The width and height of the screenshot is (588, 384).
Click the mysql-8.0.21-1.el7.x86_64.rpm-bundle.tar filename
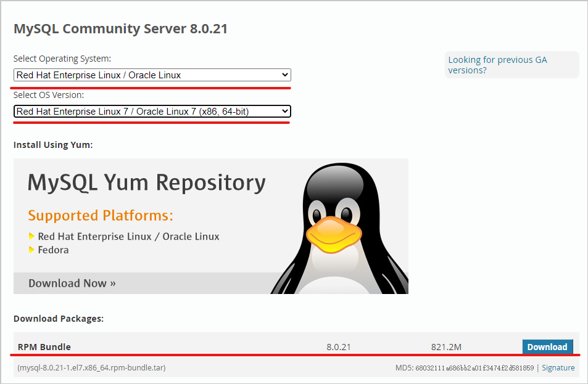(x=91, y=368)
